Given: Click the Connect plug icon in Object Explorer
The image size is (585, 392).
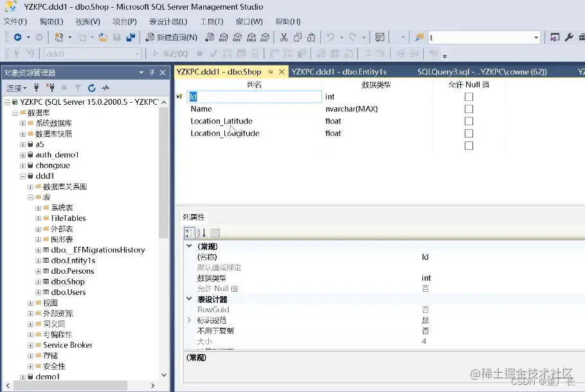Looking at the screenshot, I should (x=36, y=87).
